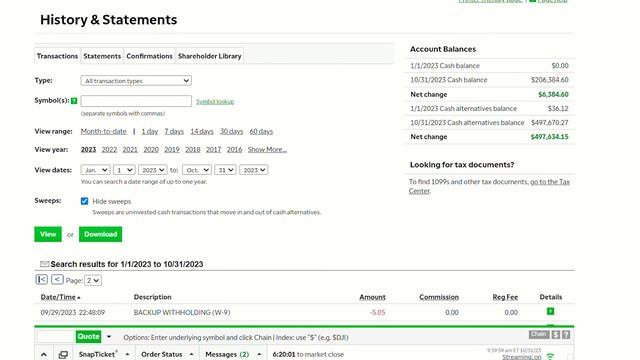Switch to the Shareholder Library tab
Screen dimensions: 640x360
(x=210, y=56)
